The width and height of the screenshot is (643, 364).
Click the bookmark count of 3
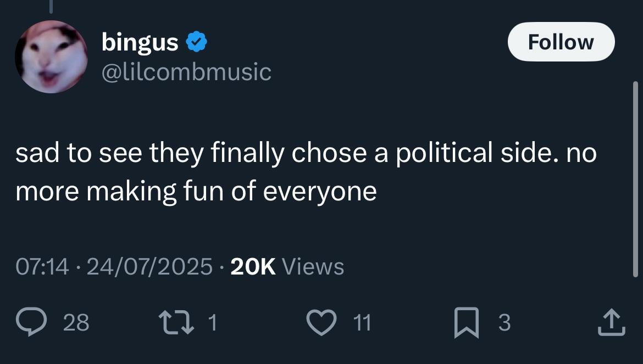coord(505,323)
